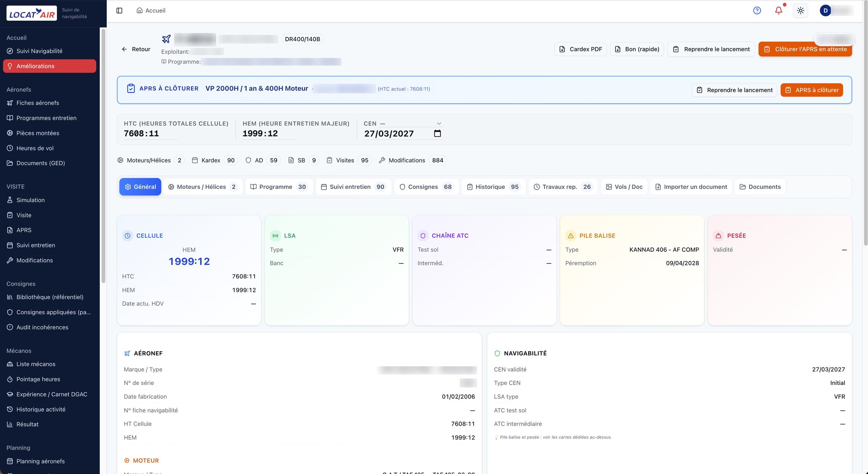The image size is (868, 474).
Task: Open Suivi Navigabilité in sidebar
Action: coord(50,51)
